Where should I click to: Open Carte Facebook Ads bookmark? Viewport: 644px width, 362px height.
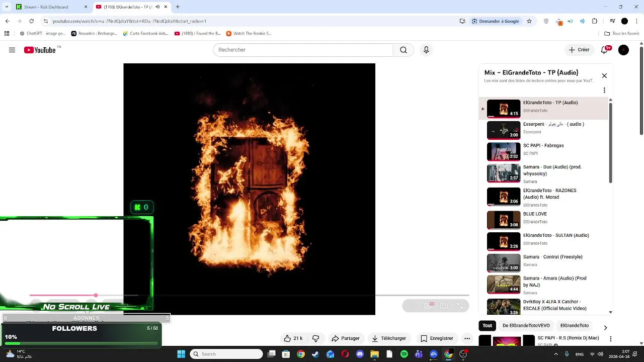145,34
